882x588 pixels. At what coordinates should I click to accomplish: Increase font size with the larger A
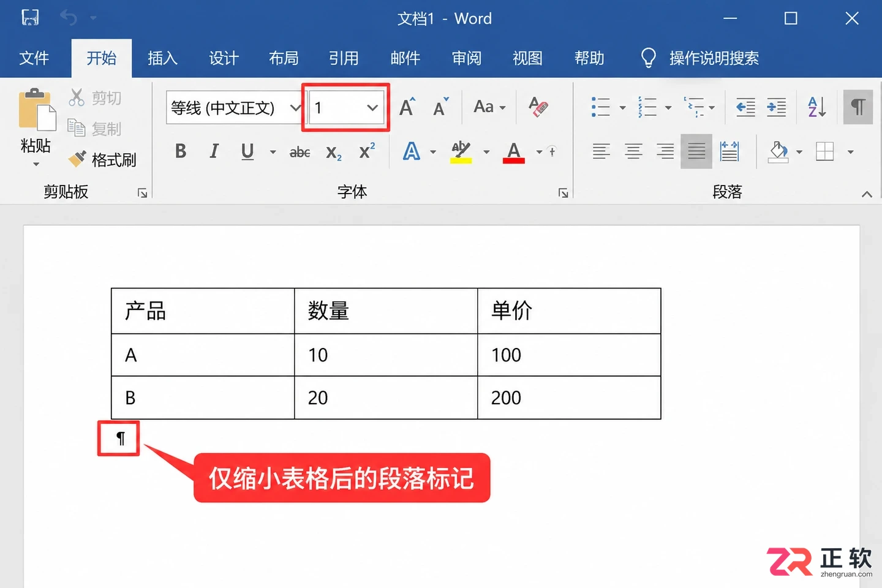pos(407,108)
